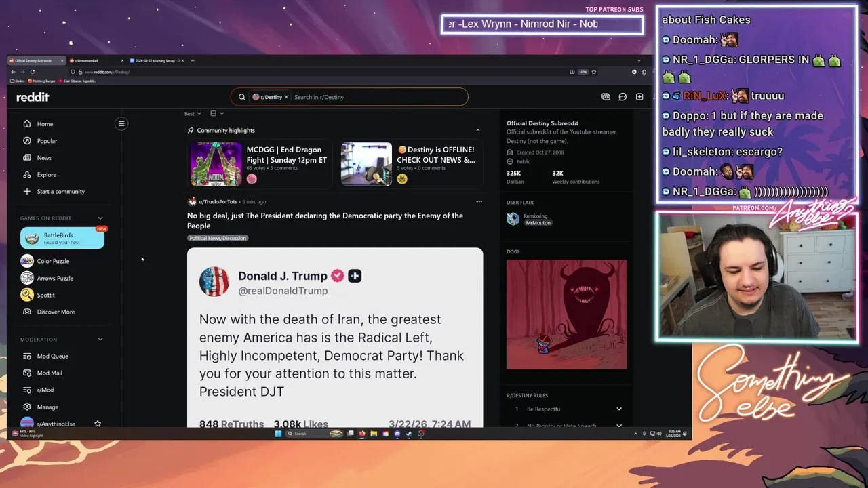
Task: Click the search magnifier icon
Action: tap(241, 97)
